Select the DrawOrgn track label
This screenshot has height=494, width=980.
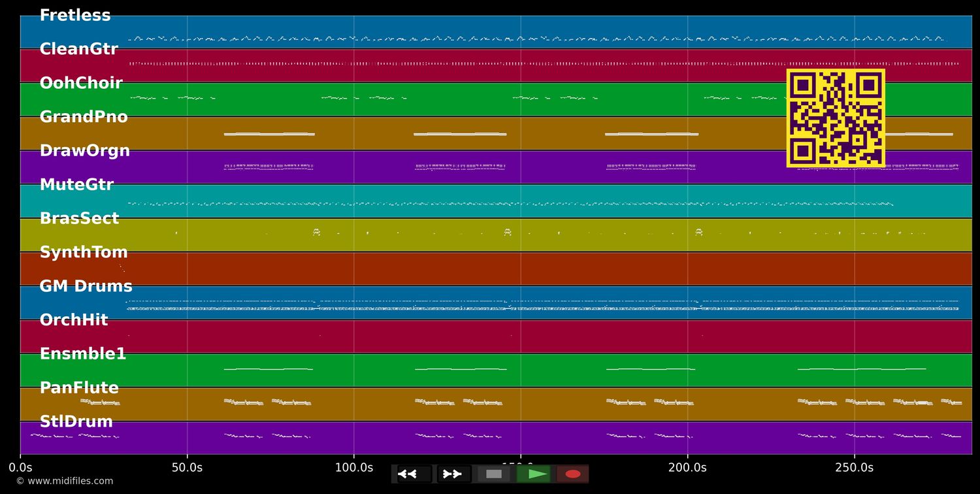[x=85, y=151]
